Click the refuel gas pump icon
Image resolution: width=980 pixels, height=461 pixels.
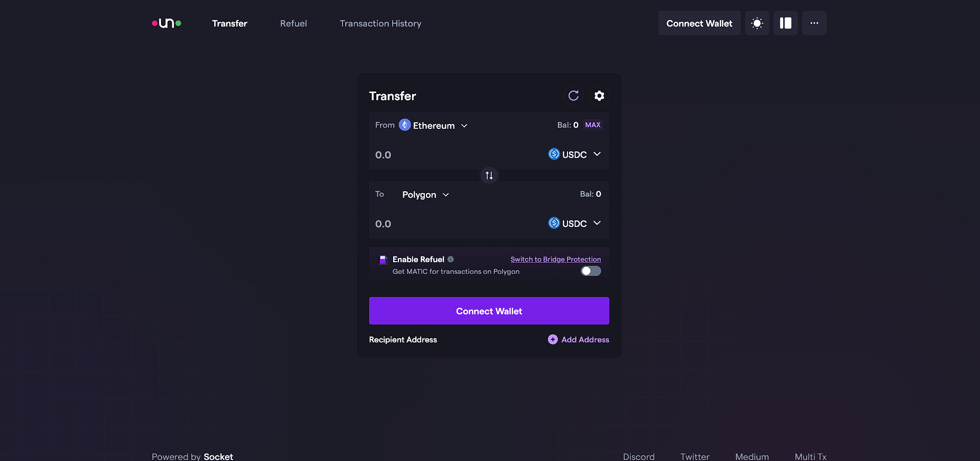(x=383, y=260)
